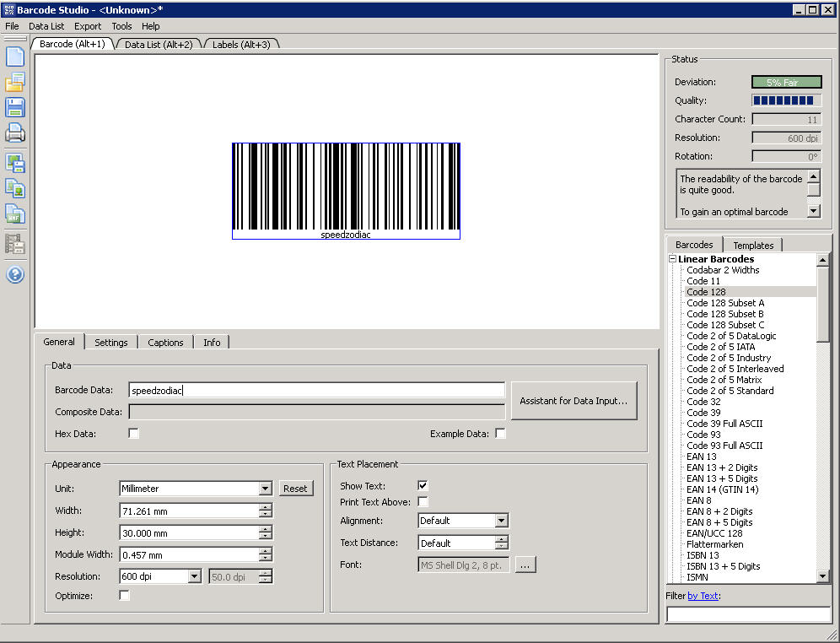This screenshot has height=643, width=840.
Task: Increase the Width value with spinner
Action: pos(265,507)
